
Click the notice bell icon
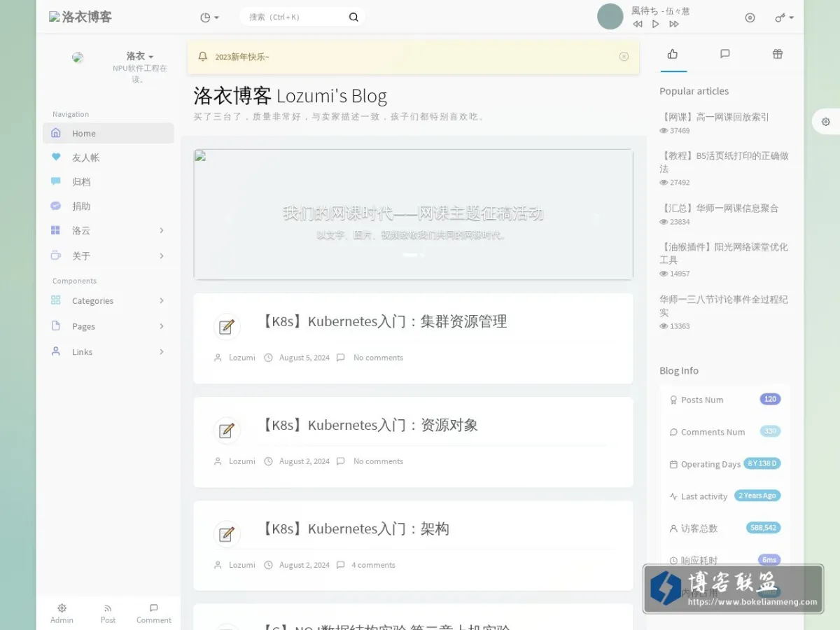pyautogui.click(x=203, y=57)
